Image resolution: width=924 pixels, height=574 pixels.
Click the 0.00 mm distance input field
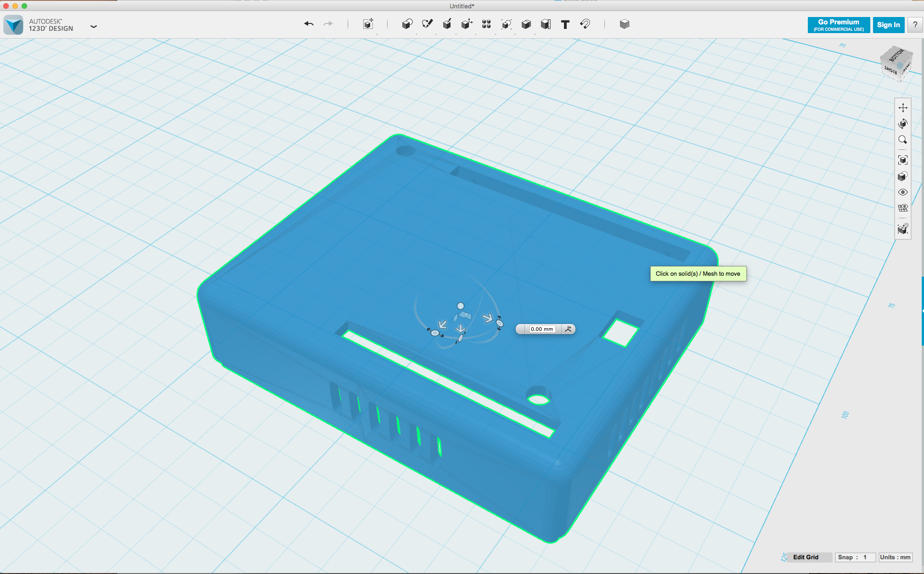tap(542, 329)
